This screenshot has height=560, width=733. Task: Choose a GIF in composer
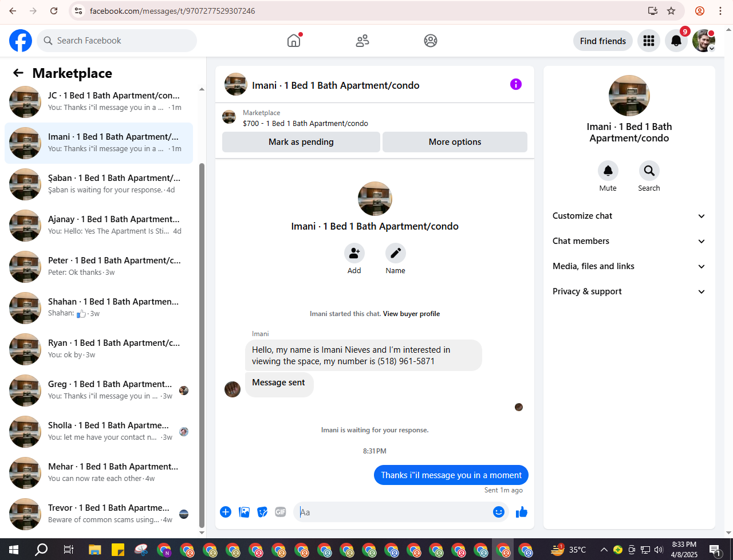(281, 512)
